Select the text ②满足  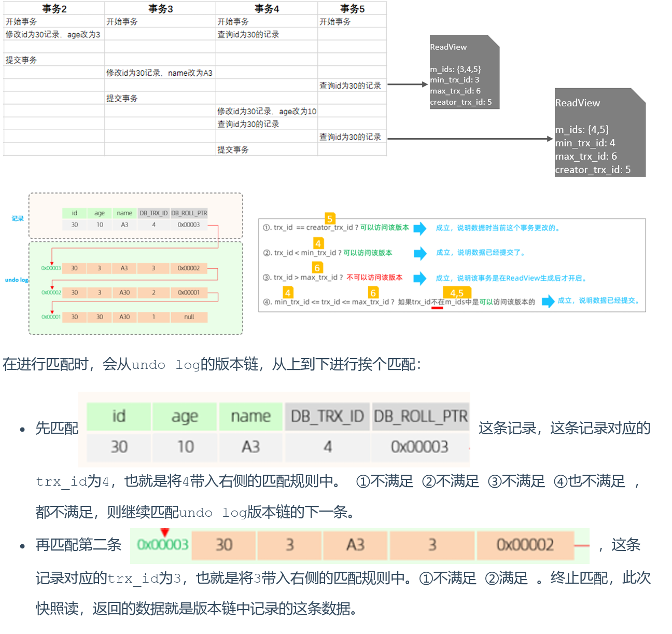506,578
